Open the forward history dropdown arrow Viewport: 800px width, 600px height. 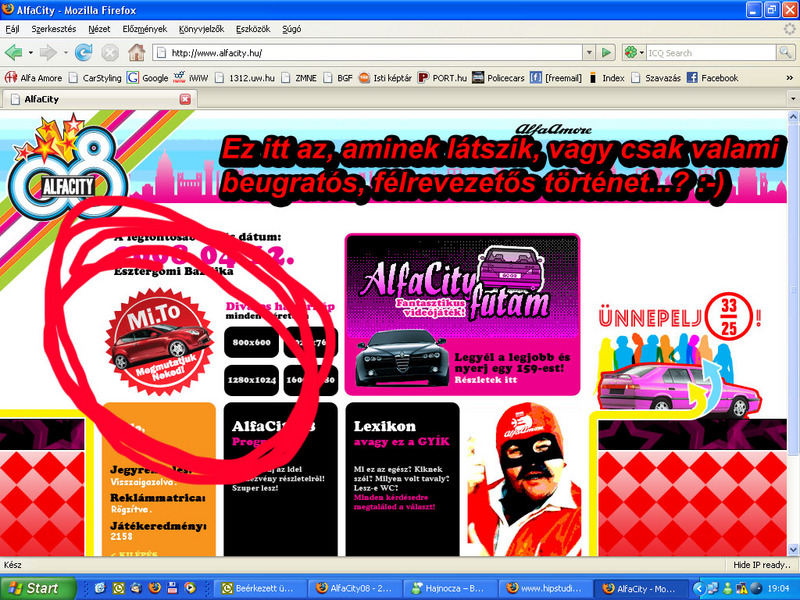65,53
